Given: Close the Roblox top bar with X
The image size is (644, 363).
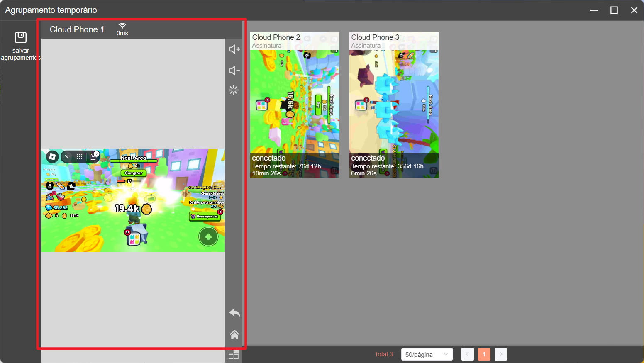Looking at the screenshot, I should 67,157.
